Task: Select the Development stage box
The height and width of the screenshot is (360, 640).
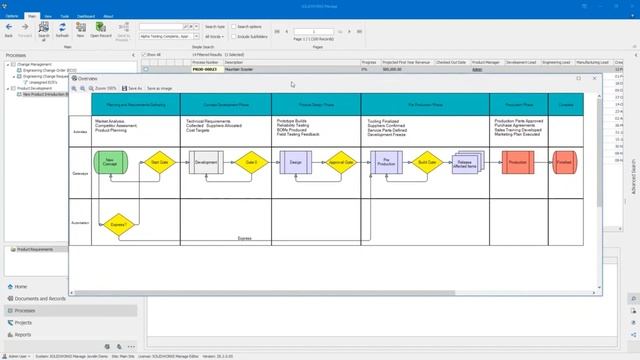Action: click(x=206, y=162)
